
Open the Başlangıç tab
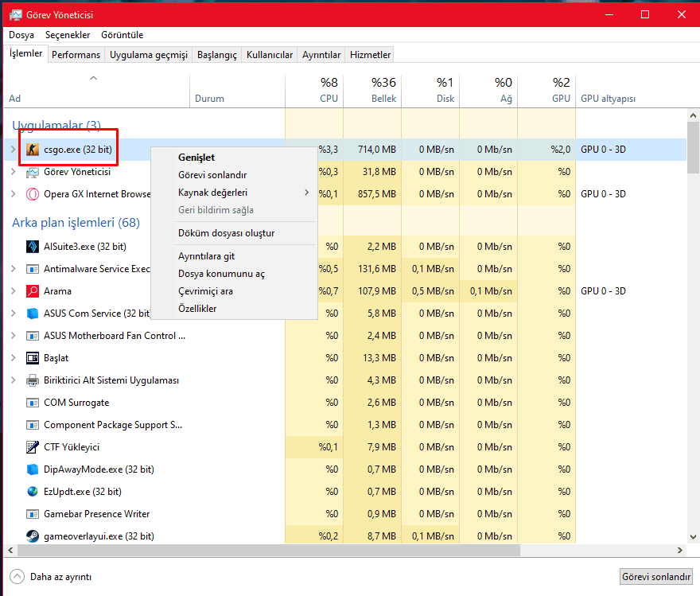(217, 55)
